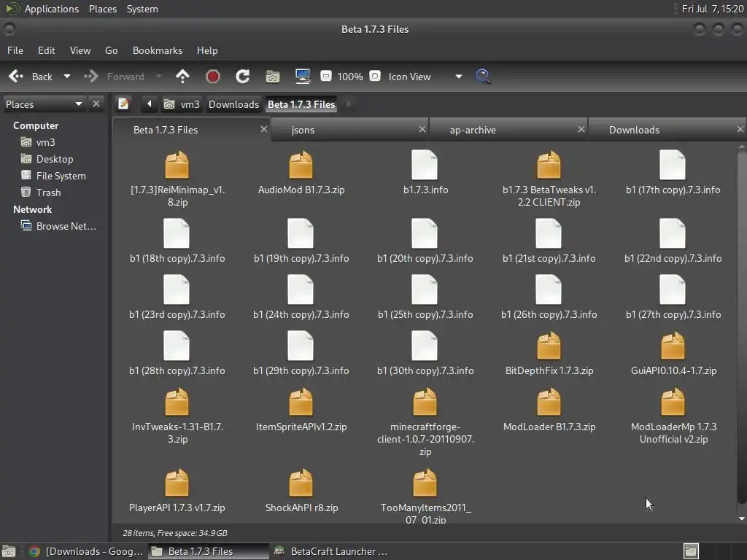Close the jsons tab
Viewport: 747px width, 560px height.
422,129
